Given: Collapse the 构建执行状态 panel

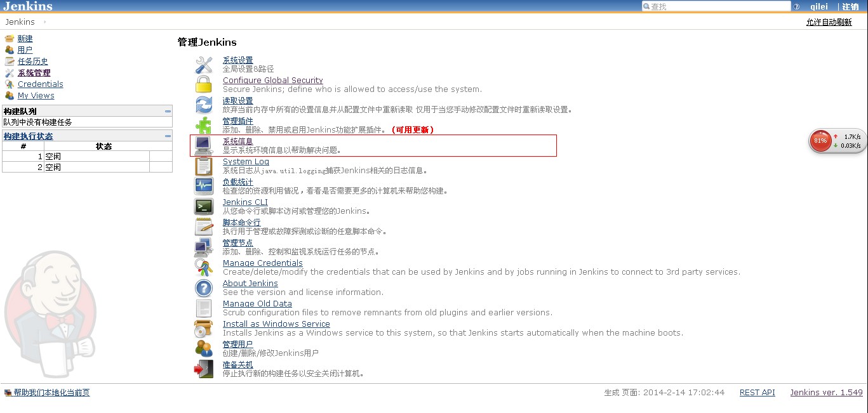Looking at the screenshot, I should click(x=168, y=136).
